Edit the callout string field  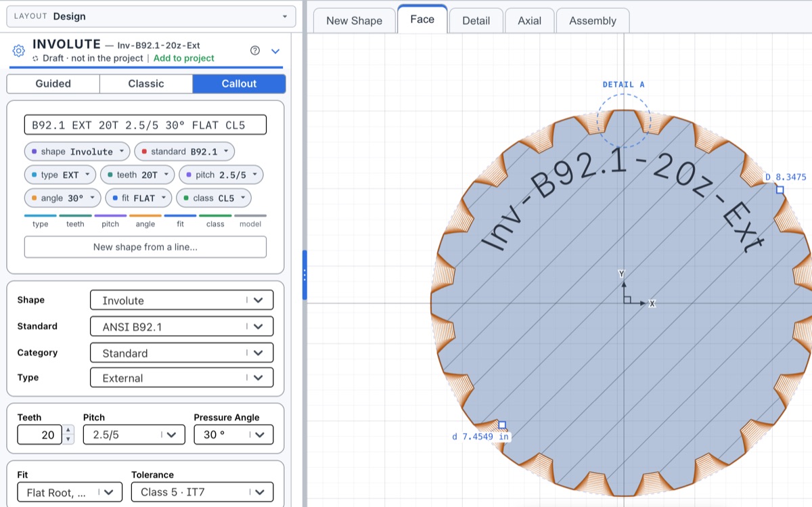click(145, 125)
